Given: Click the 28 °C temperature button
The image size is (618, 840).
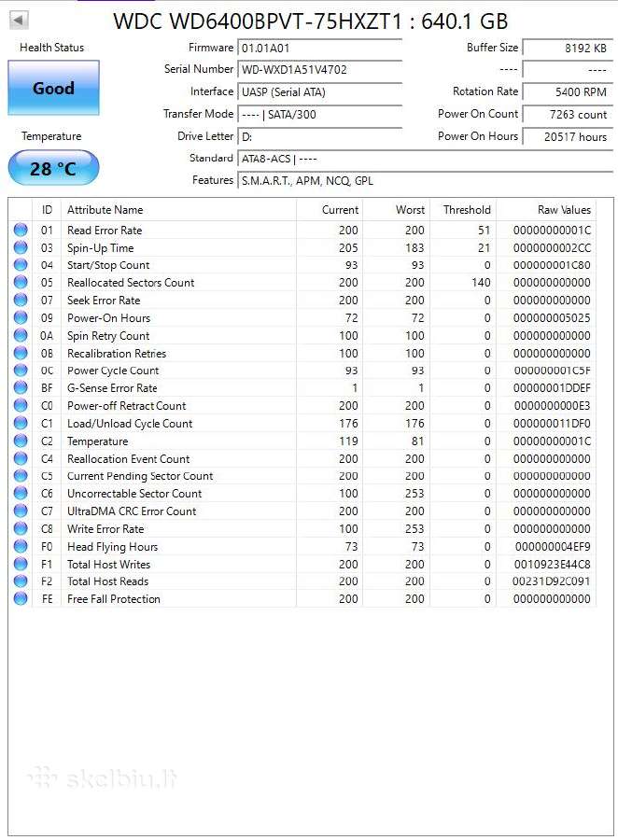Looking at the screenshot, I should click(53, 168).
